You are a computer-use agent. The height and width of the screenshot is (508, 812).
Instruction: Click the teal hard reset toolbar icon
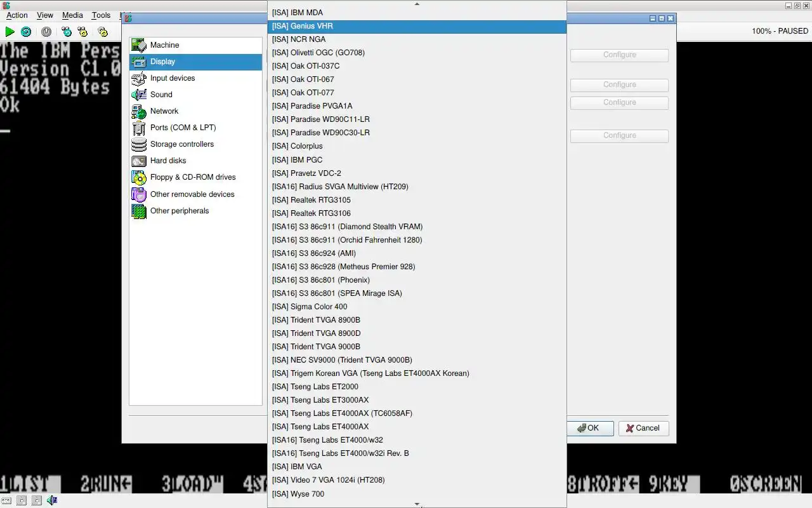pyautogui.click(x=26, y=31)
